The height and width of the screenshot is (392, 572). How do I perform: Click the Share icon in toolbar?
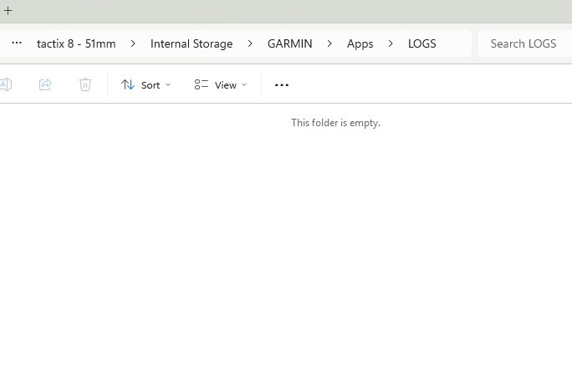(x=45, y=84)
